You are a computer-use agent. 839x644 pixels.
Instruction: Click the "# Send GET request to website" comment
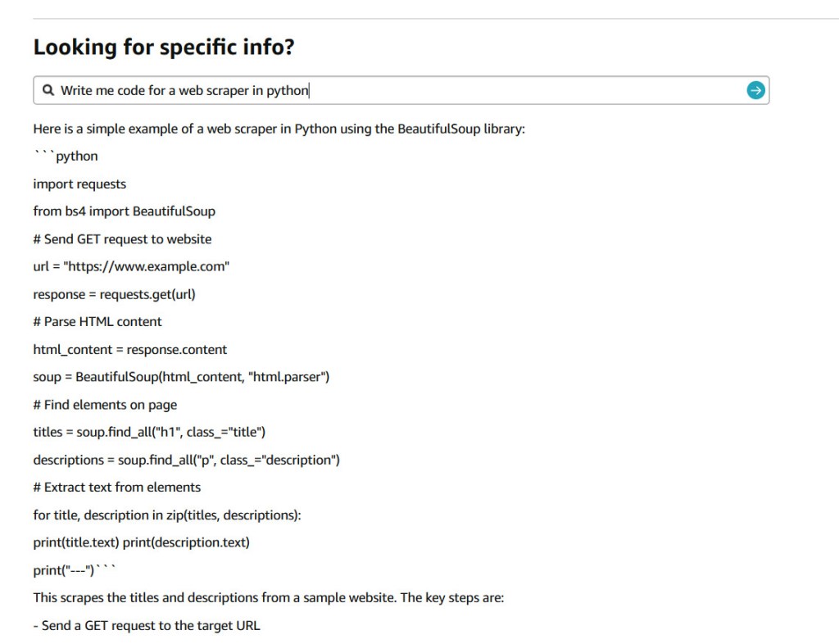coord(122,239)
